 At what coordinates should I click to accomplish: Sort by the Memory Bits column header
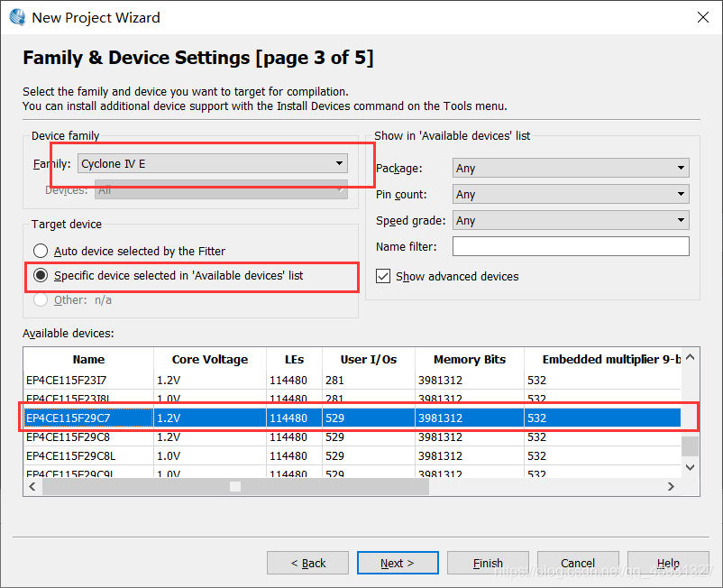pyautogui.click(x=470, y=359)
